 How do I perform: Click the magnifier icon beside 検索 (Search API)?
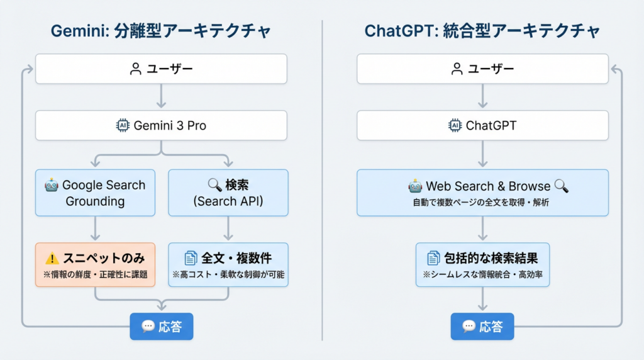214,185
